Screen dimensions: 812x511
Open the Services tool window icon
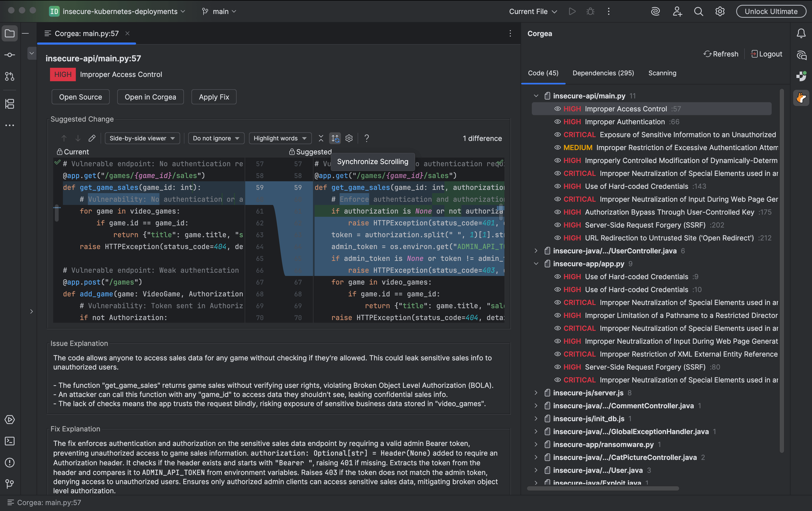click(10, 420)
